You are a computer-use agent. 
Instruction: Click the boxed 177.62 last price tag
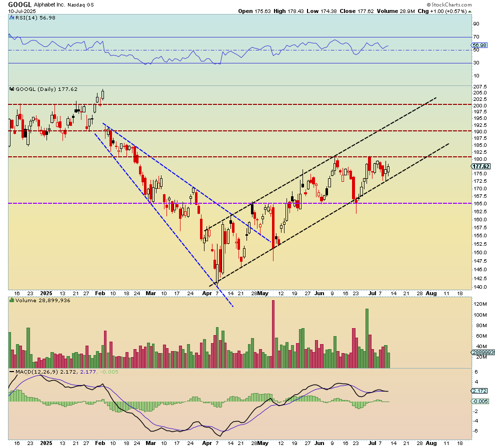pyautogui.click(x=481, y=166)
